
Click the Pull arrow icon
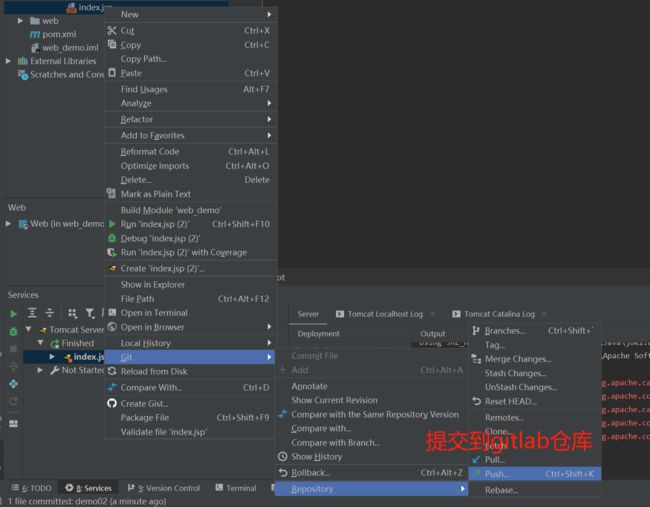tap(476, 459)
